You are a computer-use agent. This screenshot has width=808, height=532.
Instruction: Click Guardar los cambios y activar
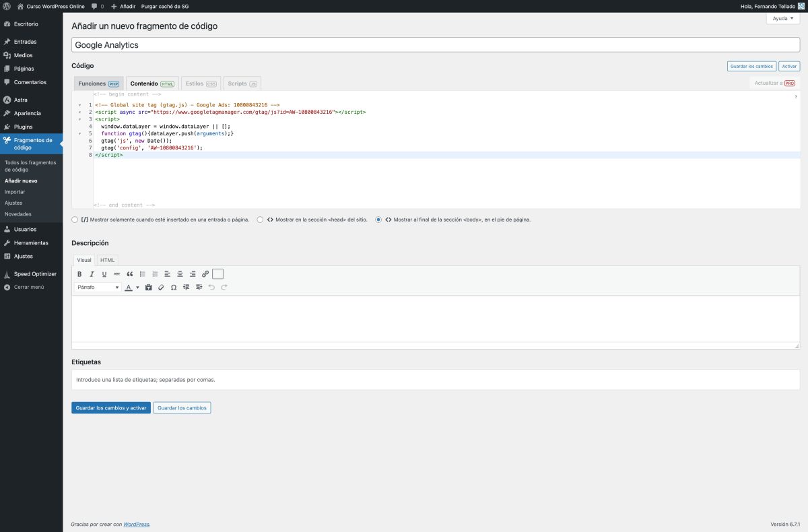(x=110, y=407)
